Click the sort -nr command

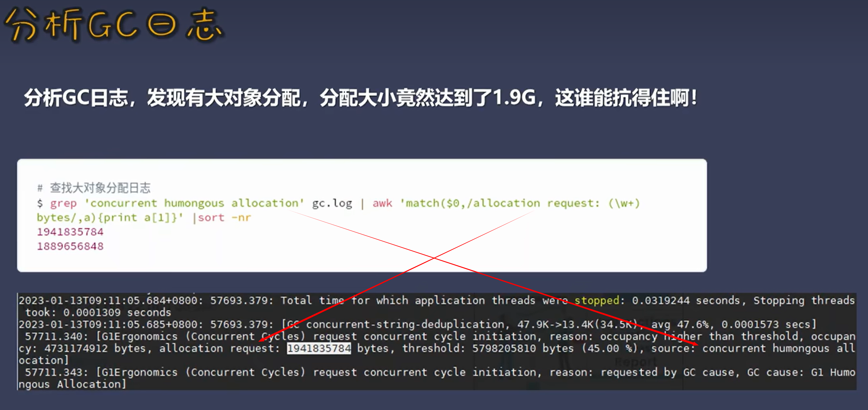pos(224,217)
